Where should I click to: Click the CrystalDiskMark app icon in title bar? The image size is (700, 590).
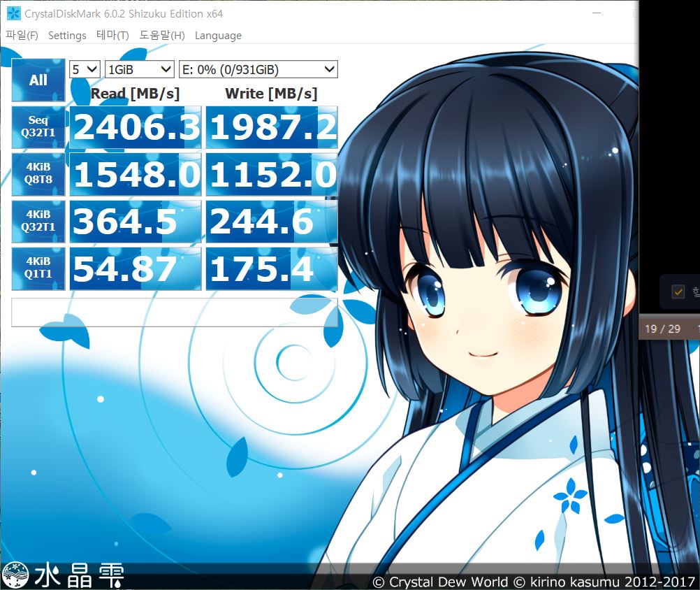tap(13, 13)
